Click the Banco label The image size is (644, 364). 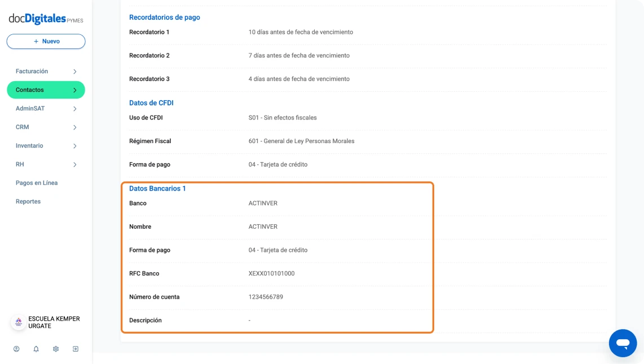click(x=138, y=203)
